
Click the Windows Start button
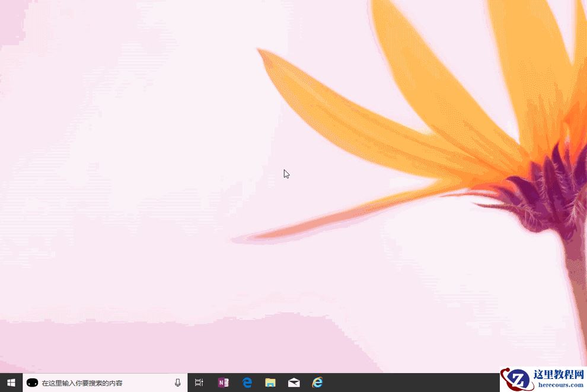11,383
